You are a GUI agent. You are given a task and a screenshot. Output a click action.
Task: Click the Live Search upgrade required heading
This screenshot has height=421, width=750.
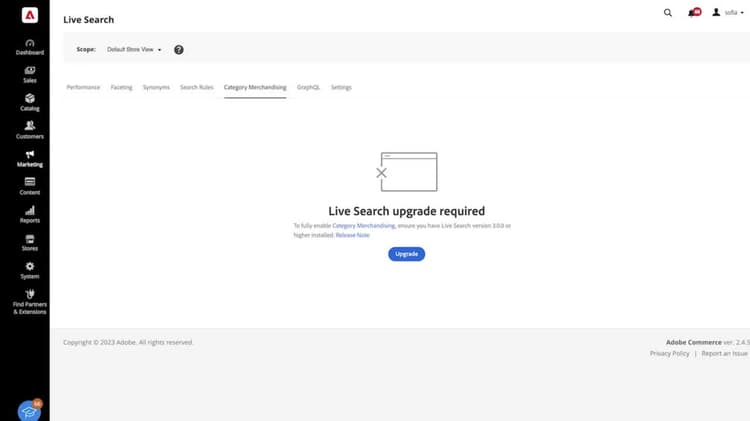(x=407, y=211)
